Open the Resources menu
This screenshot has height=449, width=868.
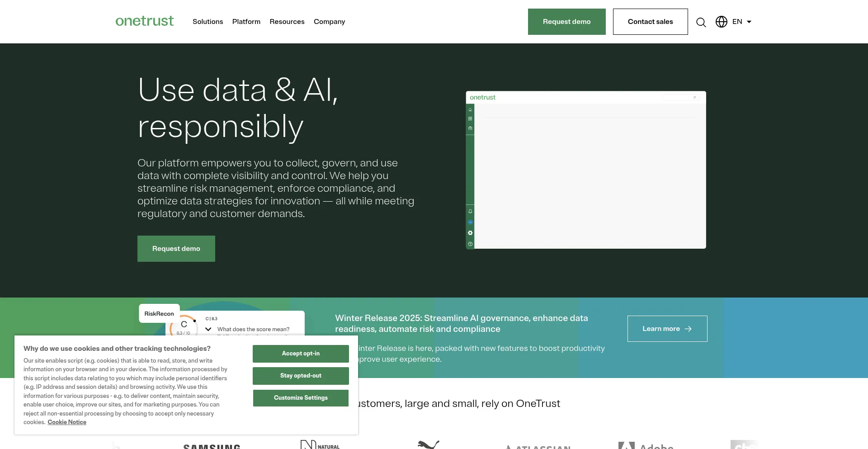tap(287, 22)
